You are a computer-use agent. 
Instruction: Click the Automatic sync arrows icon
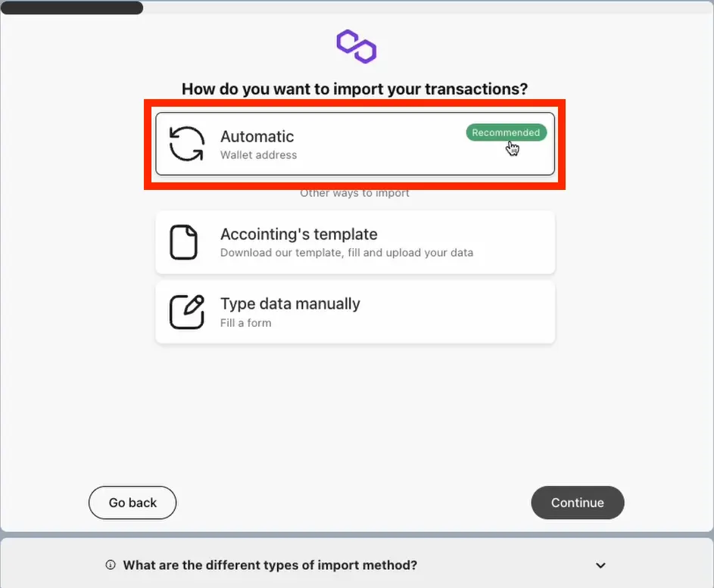coord(186,144)
